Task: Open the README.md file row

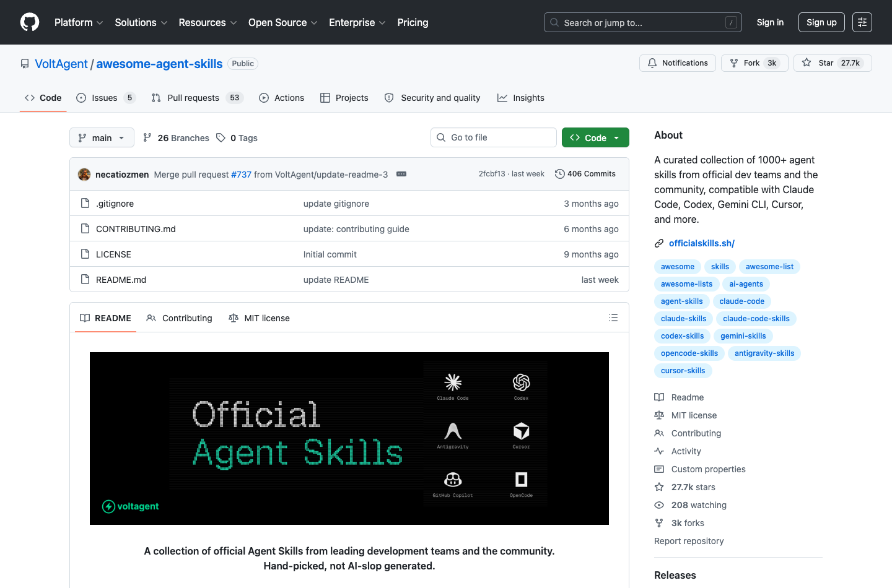Action: (x=349, y=280)
